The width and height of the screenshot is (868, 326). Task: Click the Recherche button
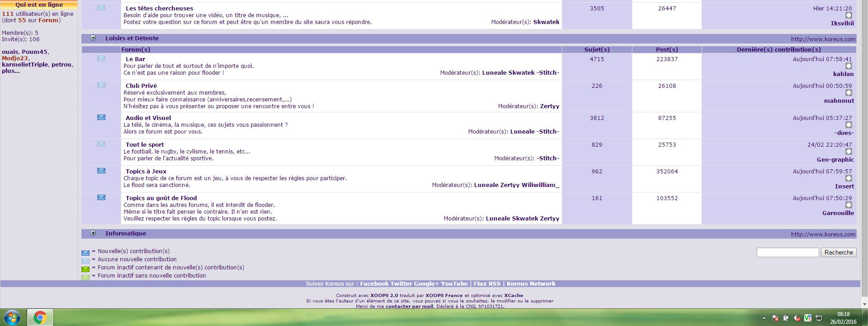pos(838,253)
